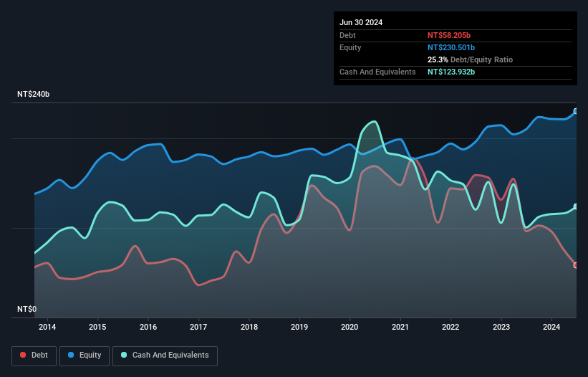Click the 2024 x-axis label
The height and width of the screenshot is (377, 588).
click(551, 327)
